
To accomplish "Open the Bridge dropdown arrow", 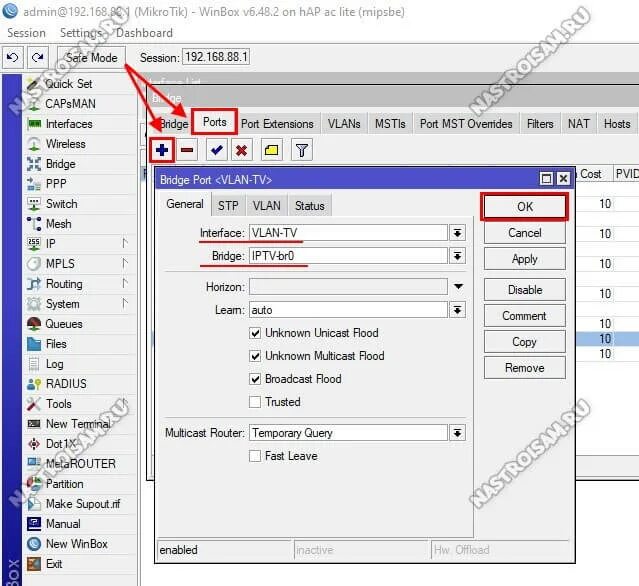I will pyautogui.click(x=458, y=256).
